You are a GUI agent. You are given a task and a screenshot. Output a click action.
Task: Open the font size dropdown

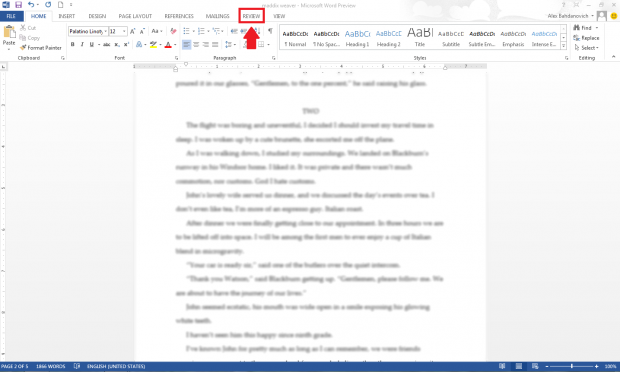click(124, 31)
